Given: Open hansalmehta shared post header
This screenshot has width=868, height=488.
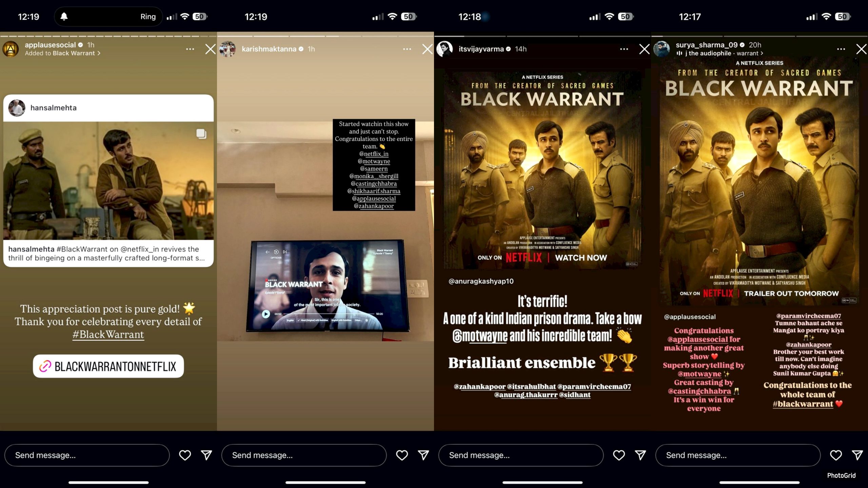Looking at the screenshot, I should tap(108, 108).
